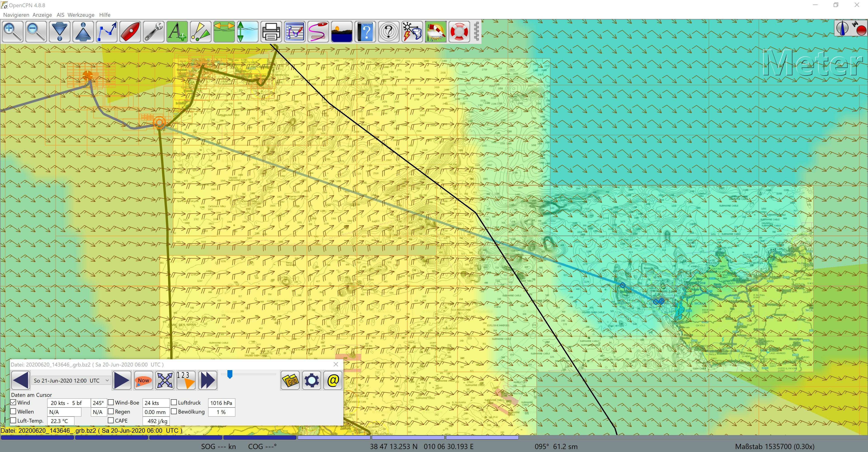Uncheck the Wind checkbox
Screen dimensions: 868x452
click(x=14, y=402)
